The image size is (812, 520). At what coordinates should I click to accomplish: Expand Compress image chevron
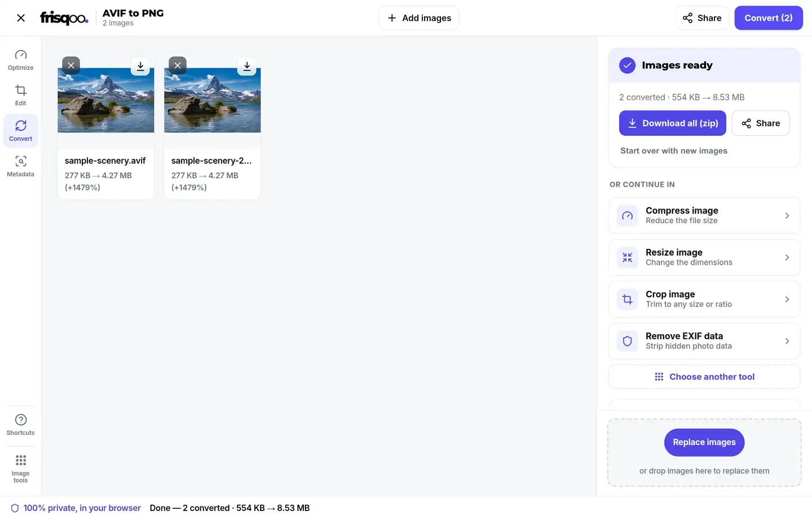tap(787, 216)
